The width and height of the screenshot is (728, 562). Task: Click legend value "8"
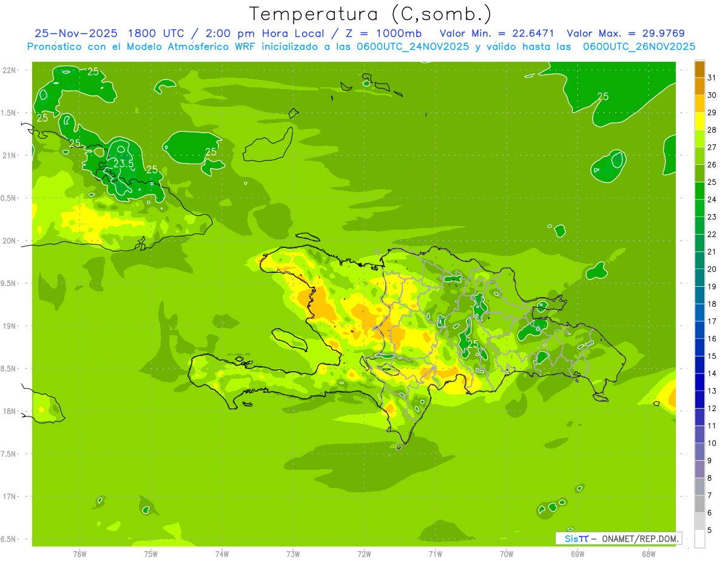point(710,478)
